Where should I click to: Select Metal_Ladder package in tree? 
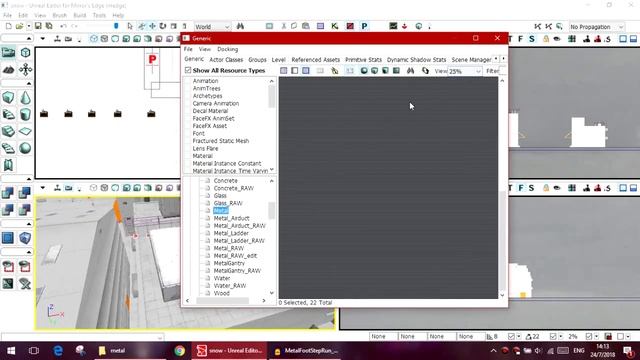pos(231,233)
